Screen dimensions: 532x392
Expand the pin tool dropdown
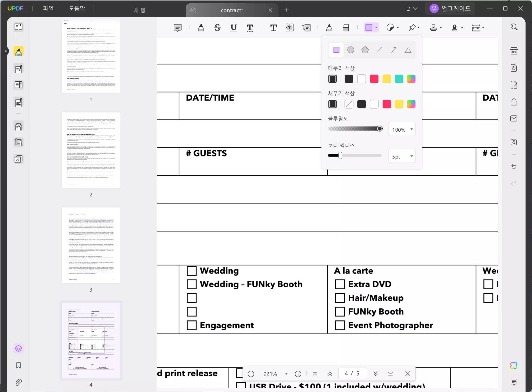tap(419, 27)
